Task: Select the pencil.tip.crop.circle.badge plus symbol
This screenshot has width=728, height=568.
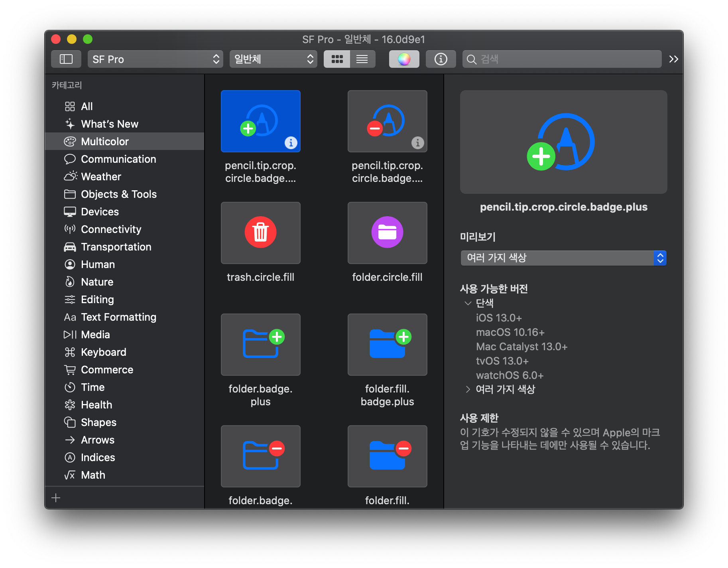Action: [261, 121]
